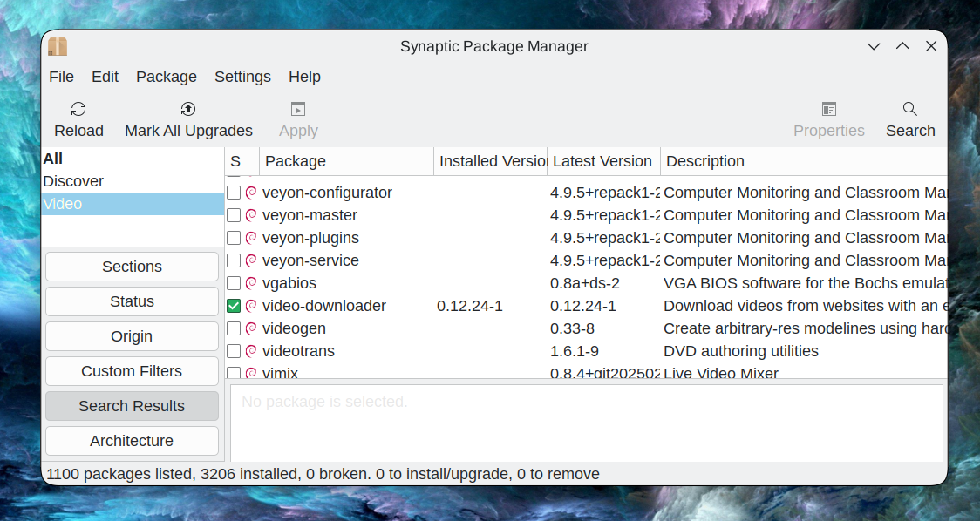Sort by the Package column header
The image size is (980, 521).
tap(346, 161)
